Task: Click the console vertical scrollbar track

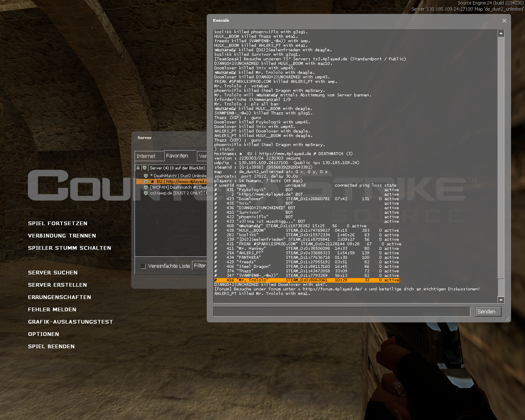Action: [x=501, y=167]
